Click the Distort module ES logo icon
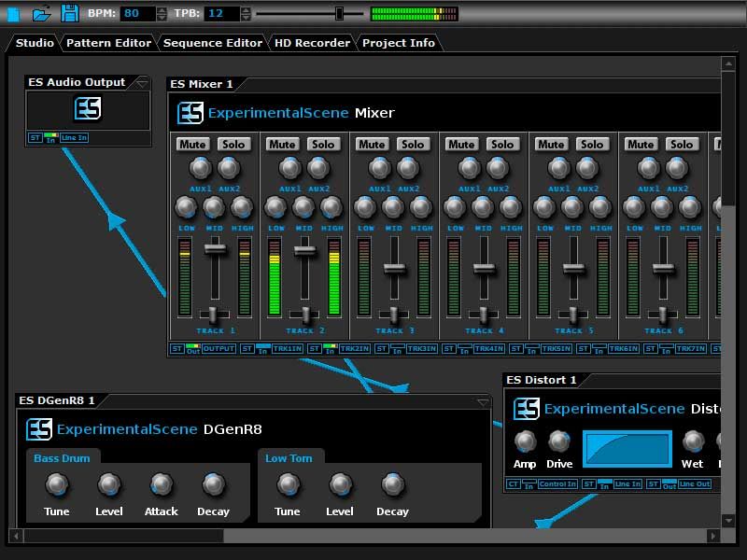Viewport: 747px width, 560px height. click(x=527, y=409)
